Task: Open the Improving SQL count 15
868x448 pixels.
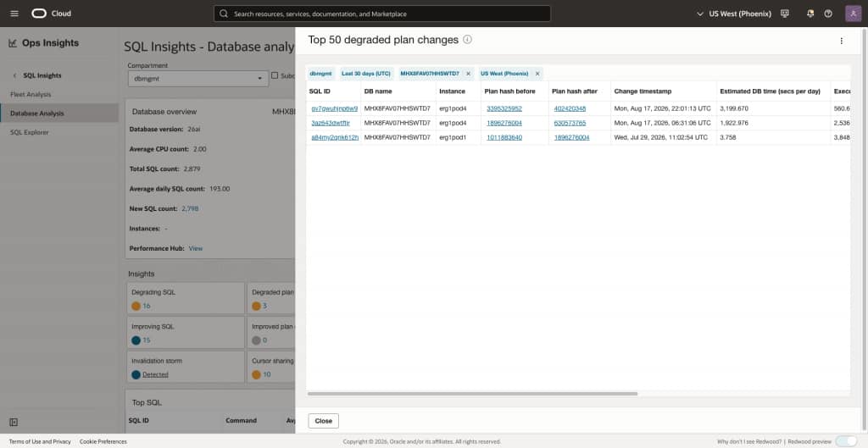Action: (147, 340)
